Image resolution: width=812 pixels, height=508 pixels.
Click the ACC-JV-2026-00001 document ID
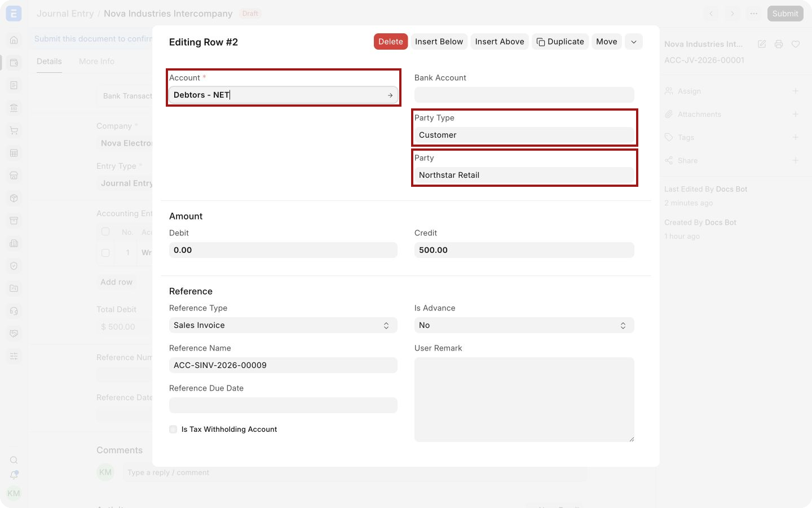pos(704,60)
